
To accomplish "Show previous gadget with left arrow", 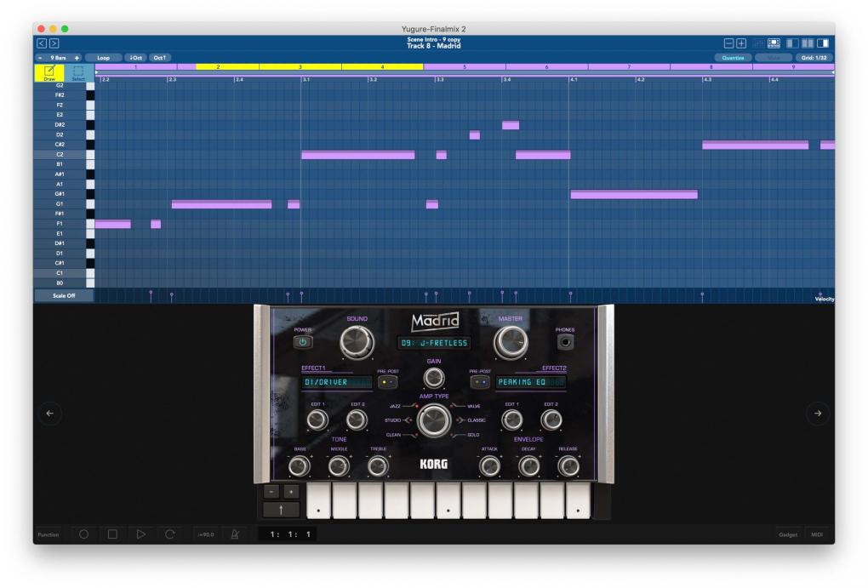I will pyautogui.click(x=50, y=413).
